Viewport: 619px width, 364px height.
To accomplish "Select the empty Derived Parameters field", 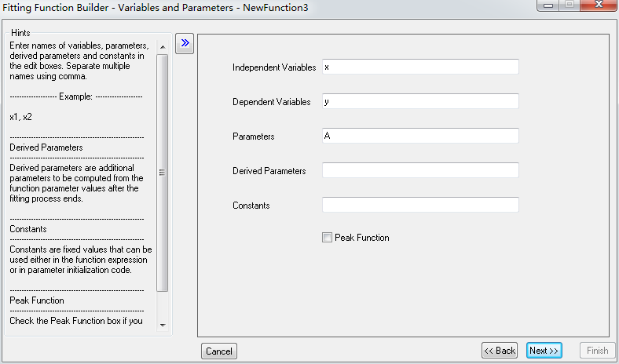I will pos(420,170).
